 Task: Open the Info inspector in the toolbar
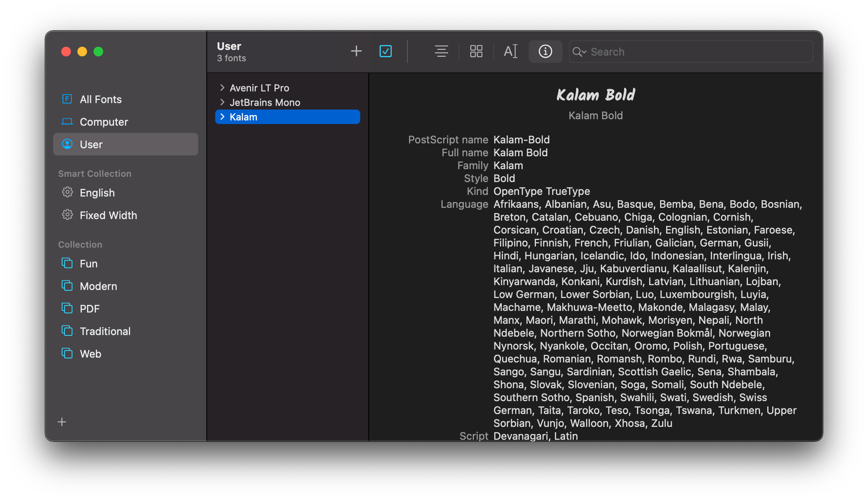point(545,51)
